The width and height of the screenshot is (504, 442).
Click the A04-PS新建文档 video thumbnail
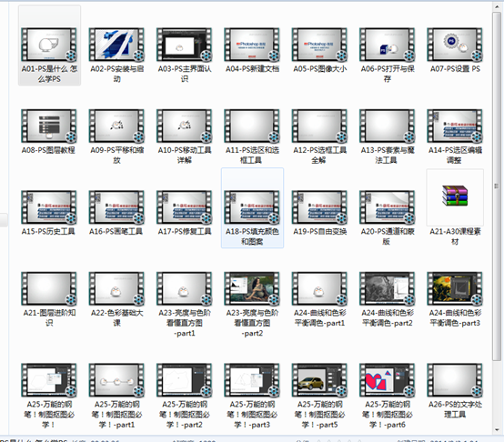(252, 45)
